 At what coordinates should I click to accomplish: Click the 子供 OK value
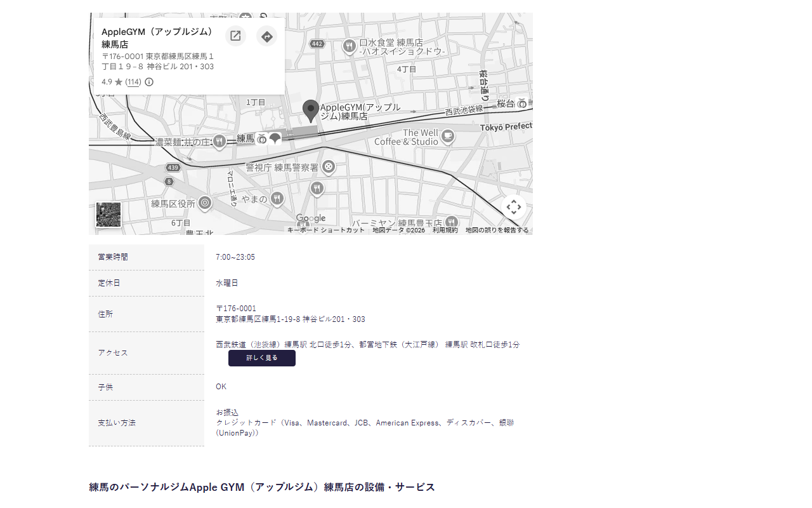[221, 387]
